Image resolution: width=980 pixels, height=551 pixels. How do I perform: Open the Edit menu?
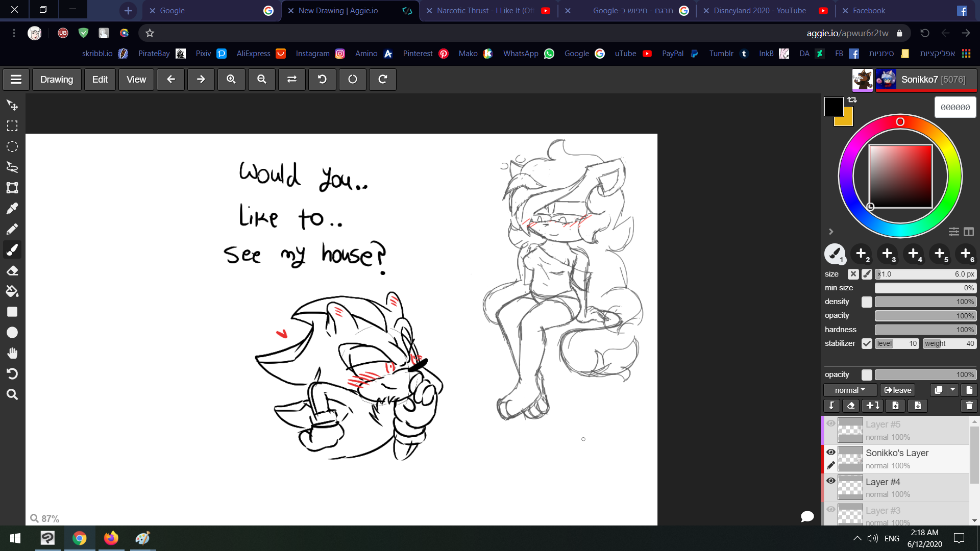[x=100, y=80]
